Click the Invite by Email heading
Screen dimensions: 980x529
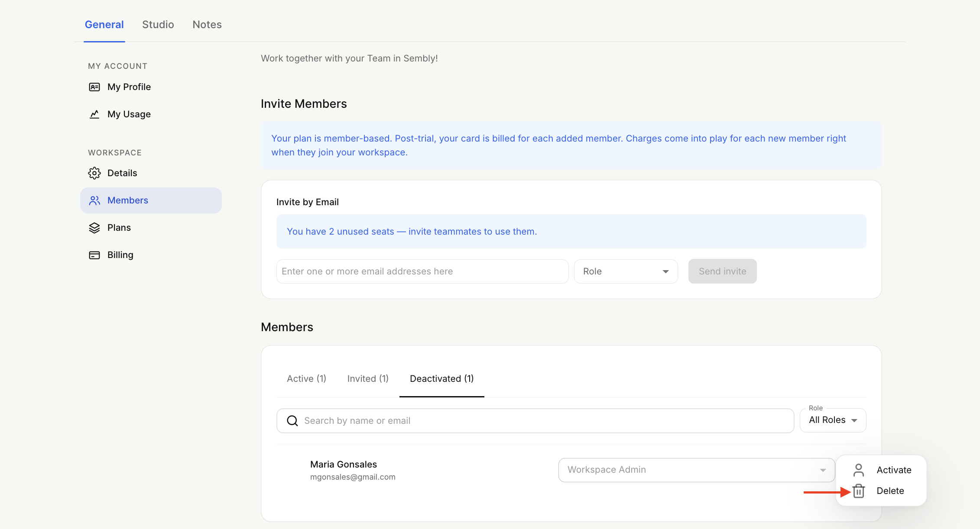[308, 202]
